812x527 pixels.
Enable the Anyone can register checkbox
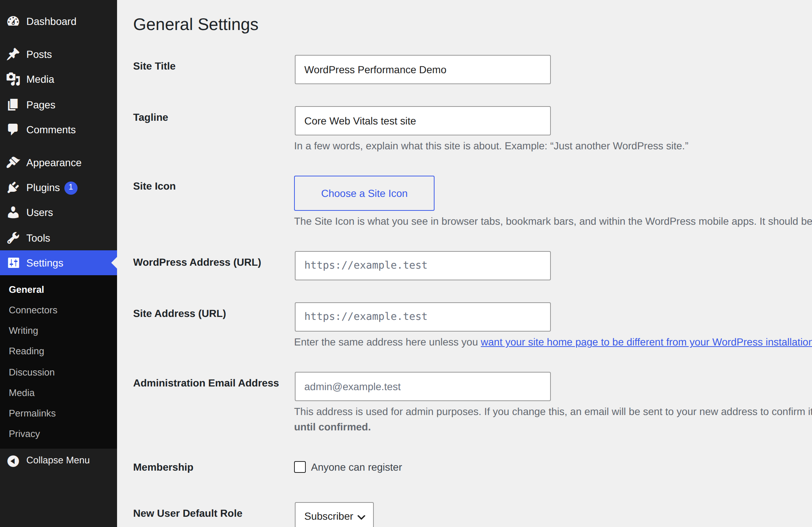pyautogui.click(x=300, y=467)
